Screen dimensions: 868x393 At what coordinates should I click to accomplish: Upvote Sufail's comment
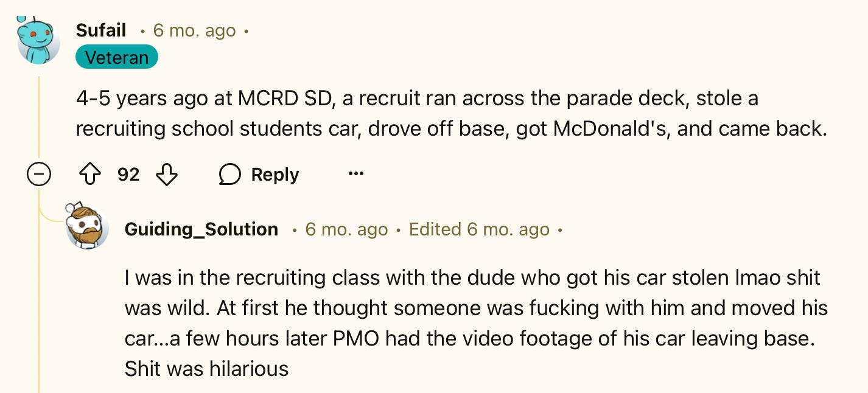click(x=89, y=175)
